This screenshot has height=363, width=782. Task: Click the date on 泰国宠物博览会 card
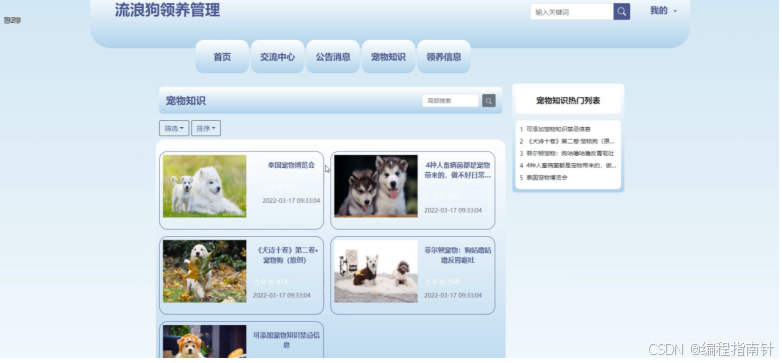291,201
